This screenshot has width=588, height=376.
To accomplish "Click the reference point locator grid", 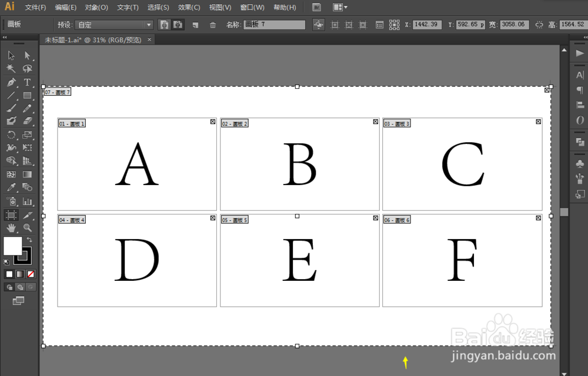I will [x=394, y=25].
